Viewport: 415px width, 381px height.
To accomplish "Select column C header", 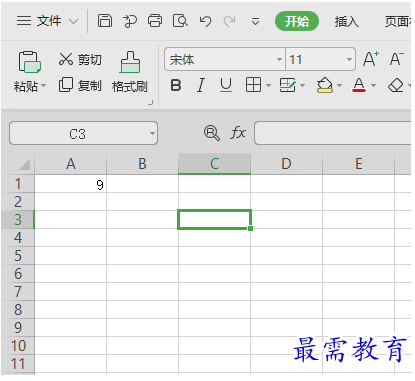I will 214,164.
